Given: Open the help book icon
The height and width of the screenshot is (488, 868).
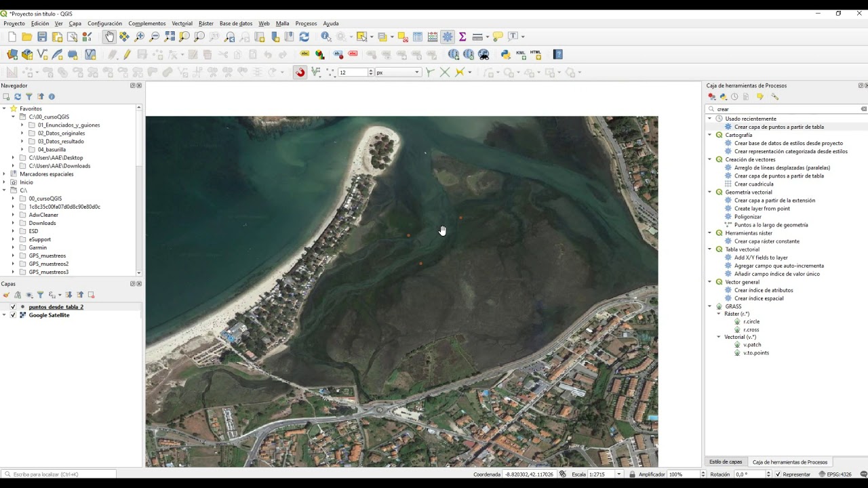Looking at the screenshot, I should pos(558,54).
